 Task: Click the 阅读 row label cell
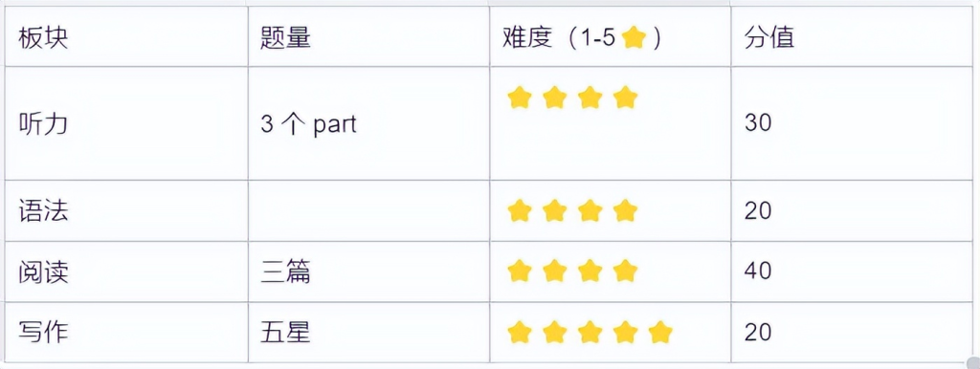pyautogui.click(x=127, y=271)
